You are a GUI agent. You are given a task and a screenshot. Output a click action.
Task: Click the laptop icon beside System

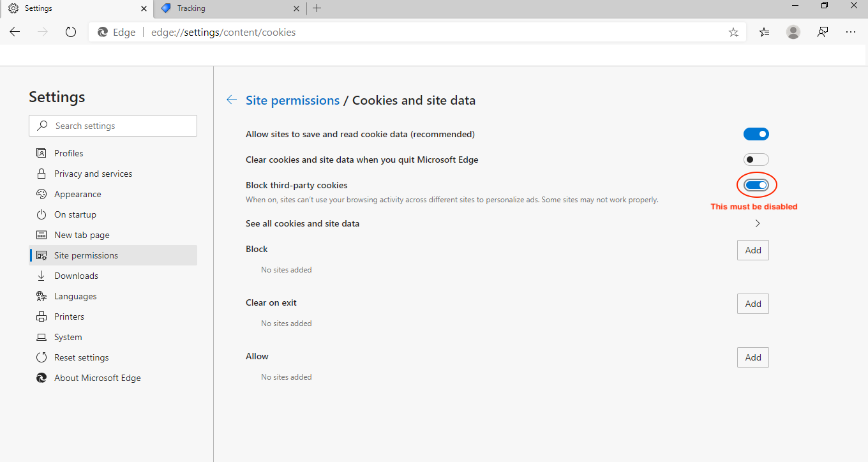(x=41, y=337)
